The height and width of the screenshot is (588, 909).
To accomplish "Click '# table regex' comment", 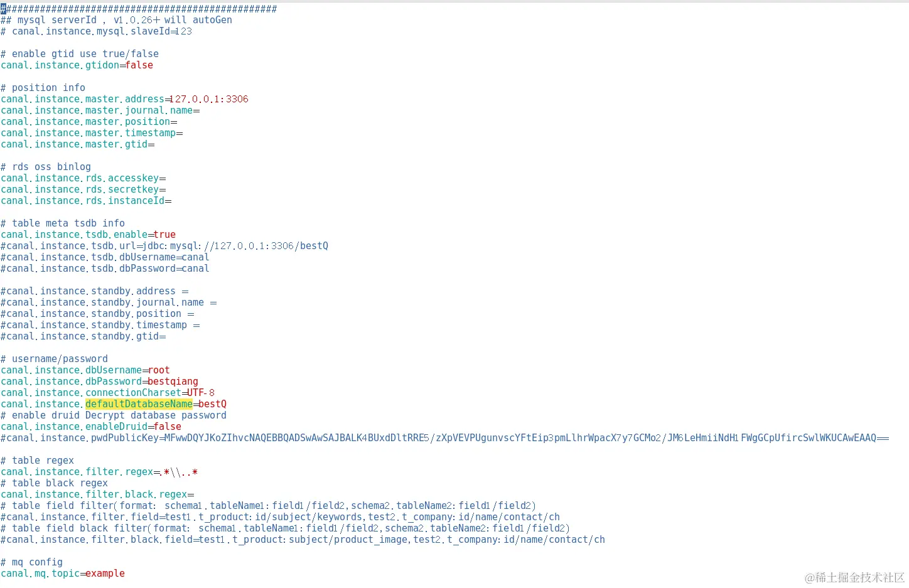I will pos(37,461).
